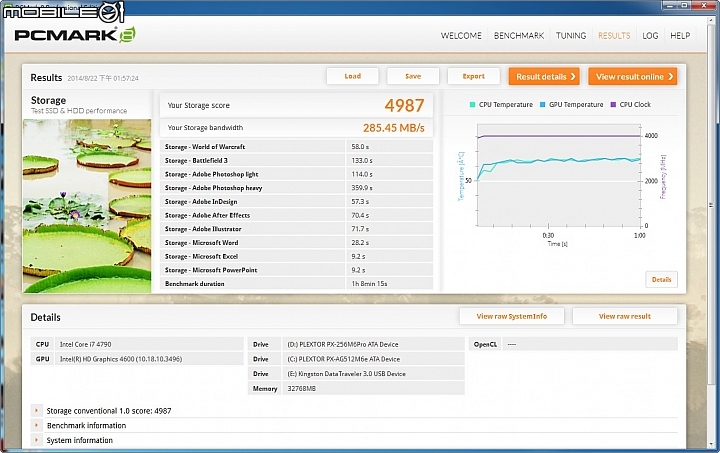
Task: Click View raw result
Action: point(624,316)
